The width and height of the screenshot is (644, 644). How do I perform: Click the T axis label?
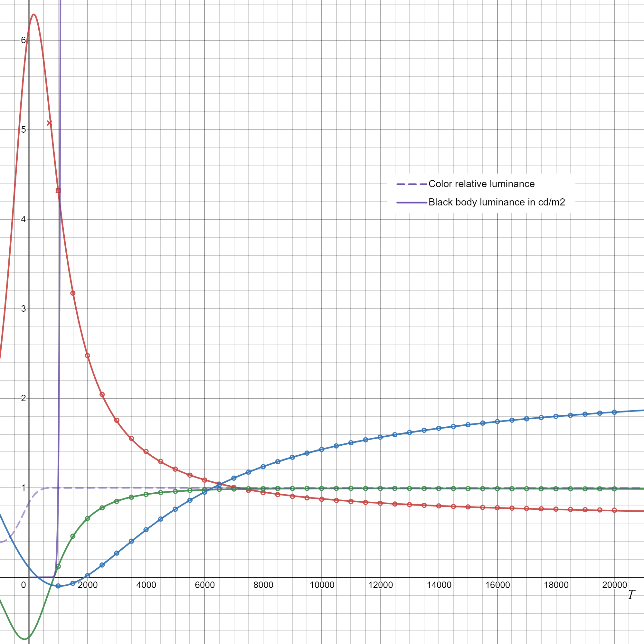(x=631, y=595)
